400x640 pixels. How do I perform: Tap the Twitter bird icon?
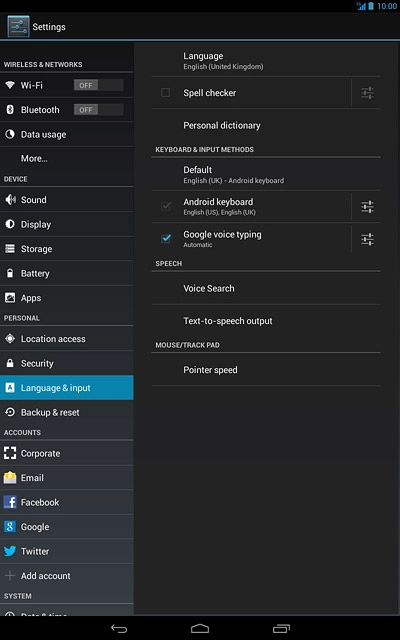10,551
